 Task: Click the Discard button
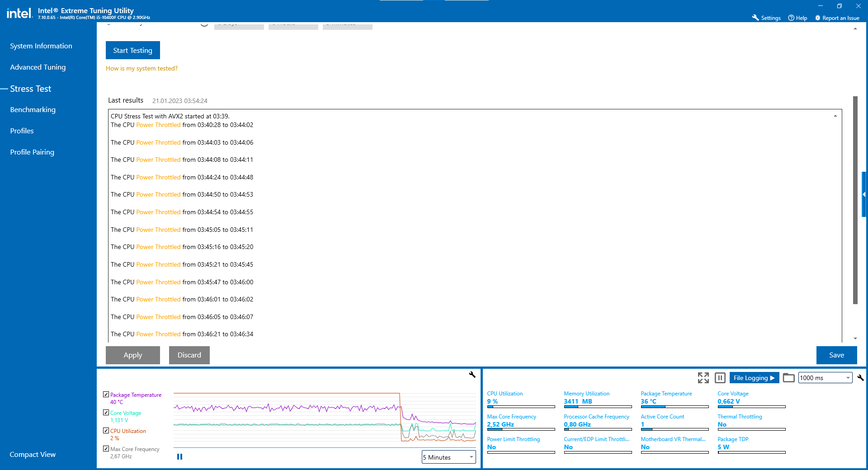click(x=189, y=355)
